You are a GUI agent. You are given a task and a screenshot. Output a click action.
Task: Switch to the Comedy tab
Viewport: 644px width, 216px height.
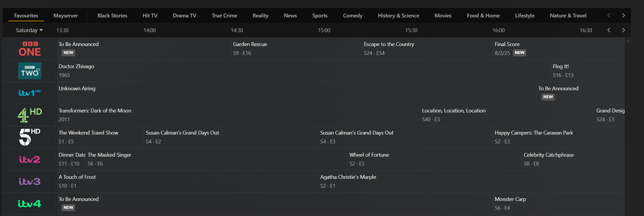(x=353, y=15)
